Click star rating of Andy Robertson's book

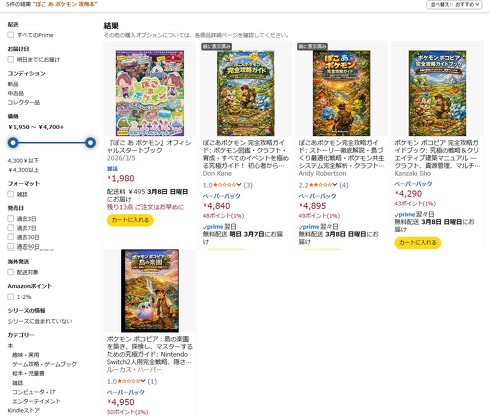320,185
